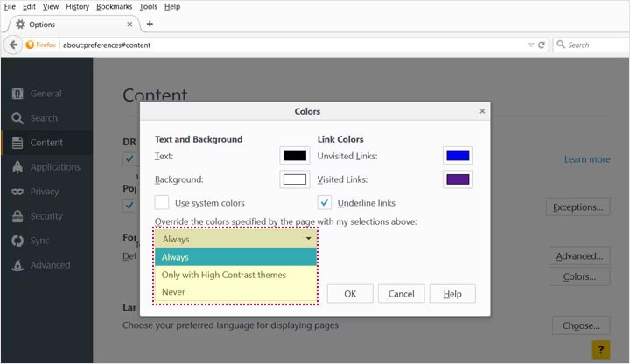
Task: Click the reload page icon
Action: (x=542, y=45)
